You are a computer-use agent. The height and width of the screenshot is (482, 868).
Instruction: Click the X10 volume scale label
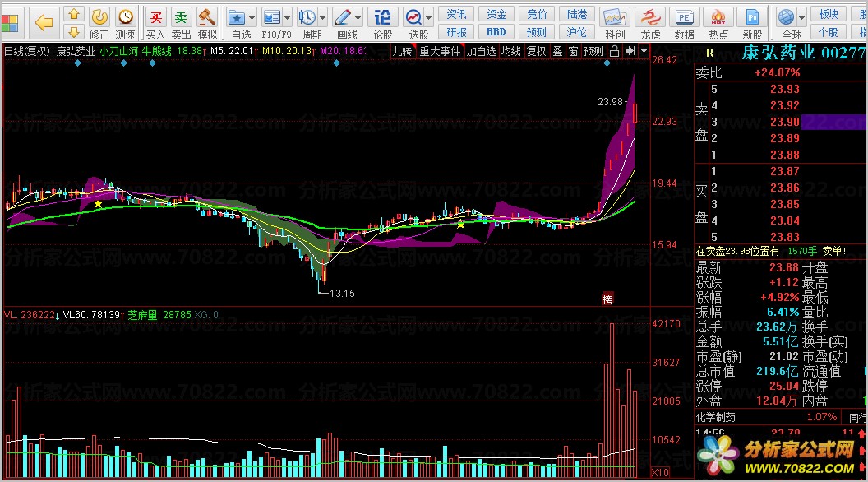pyautogui.click(x=660, y=473)
